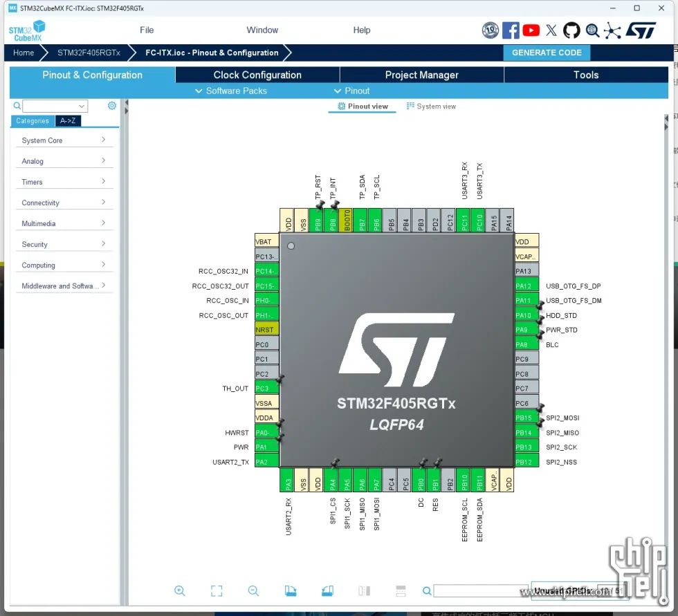Open the Pinout dropdown menu
This screenshot has width=678, height=616.
click(351, 91)
